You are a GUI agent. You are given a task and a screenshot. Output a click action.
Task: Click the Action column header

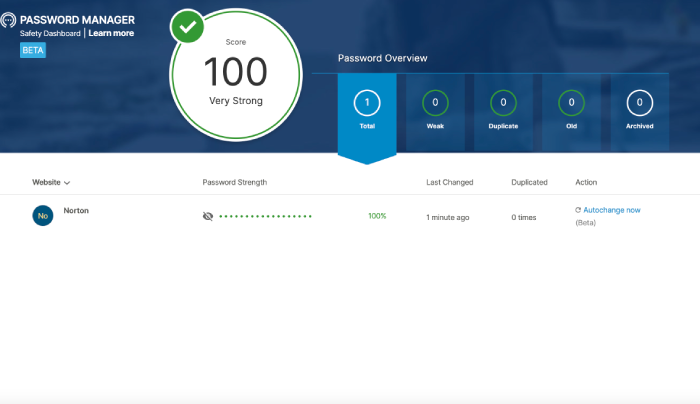[586, 182]
